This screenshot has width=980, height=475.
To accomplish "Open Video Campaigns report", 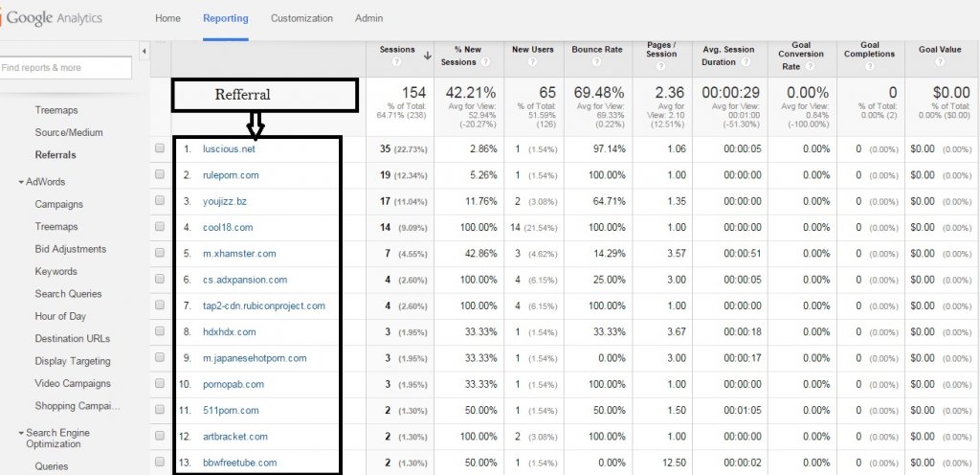I will point(73,383).
